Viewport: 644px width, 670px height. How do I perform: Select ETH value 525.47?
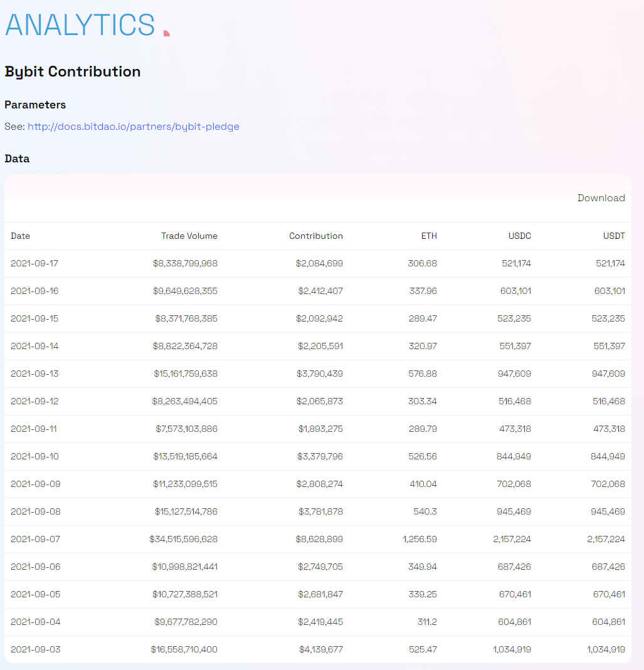[423, 649]
